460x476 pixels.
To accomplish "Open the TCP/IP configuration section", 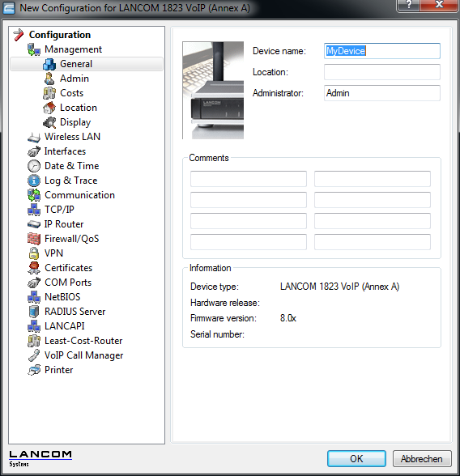I will pyautogui.click(x=59, y=210).
